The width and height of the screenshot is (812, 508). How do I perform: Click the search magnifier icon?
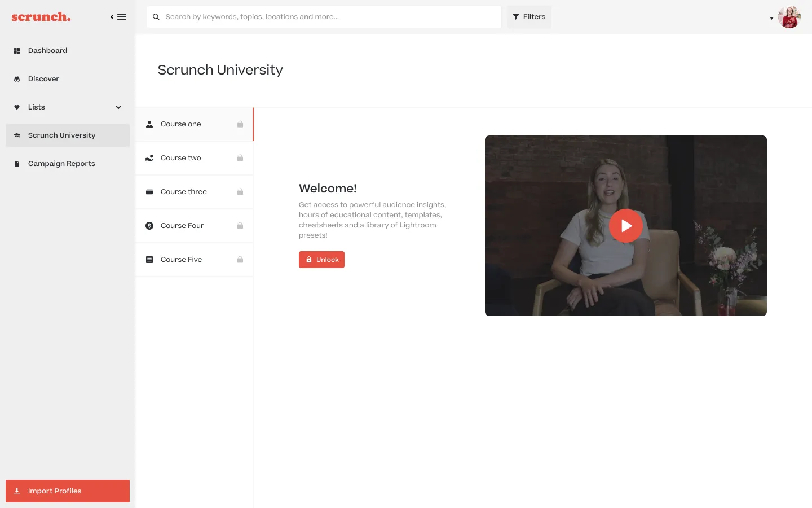156,17
